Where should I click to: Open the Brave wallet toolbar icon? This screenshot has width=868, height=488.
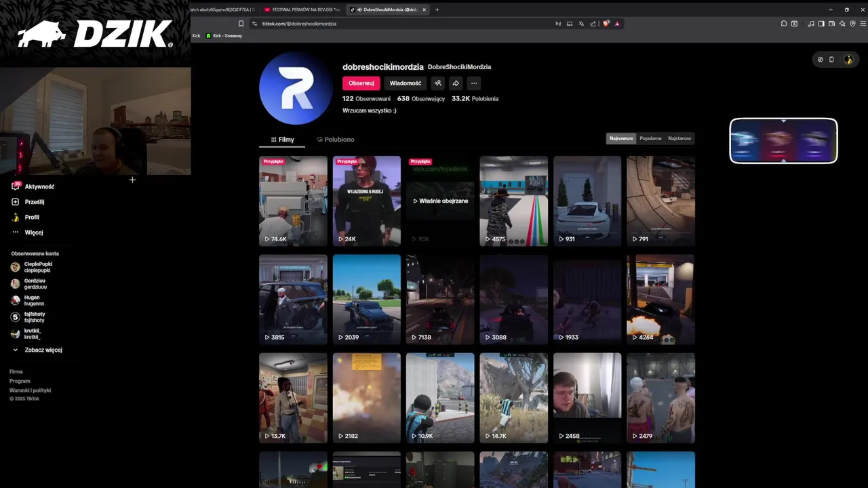[x=831, y=24]
